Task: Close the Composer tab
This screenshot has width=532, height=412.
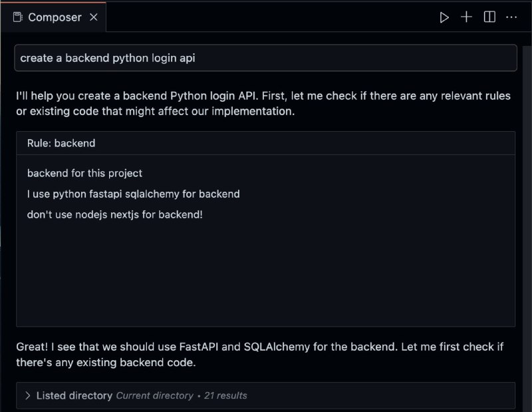Action: pyautogui.click(x=94, y=17)
